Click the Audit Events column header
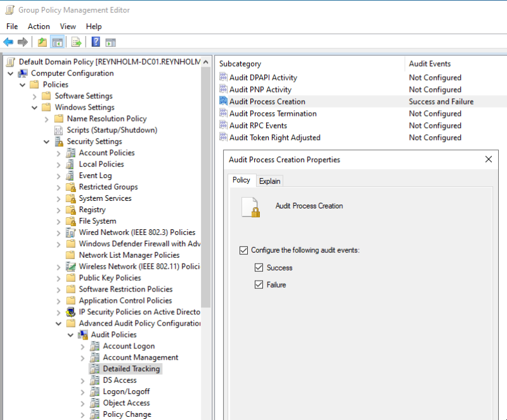The height and width of the screenshot is (420, 507). [430, 63]
